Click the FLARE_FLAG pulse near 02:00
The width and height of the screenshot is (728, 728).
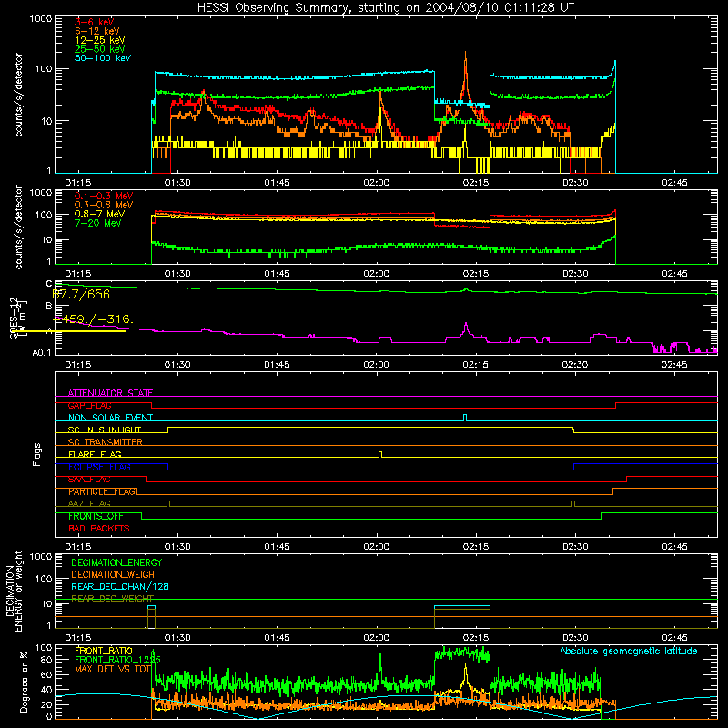pos(380,454)
